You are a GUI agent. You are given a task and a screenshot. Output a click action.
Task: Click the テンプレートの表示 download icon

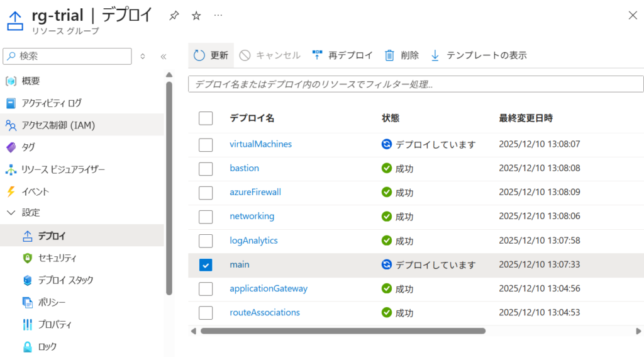tap(435, 55)
